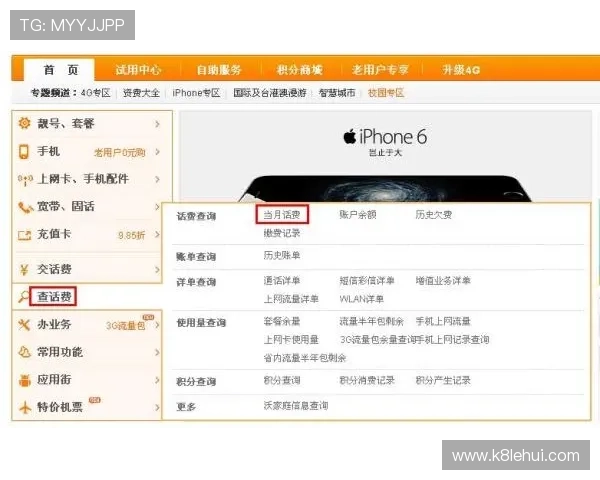Open the 国际及台港澳漫游 channel link
This screenshot has width=600, height=480.
pos(270,93)
